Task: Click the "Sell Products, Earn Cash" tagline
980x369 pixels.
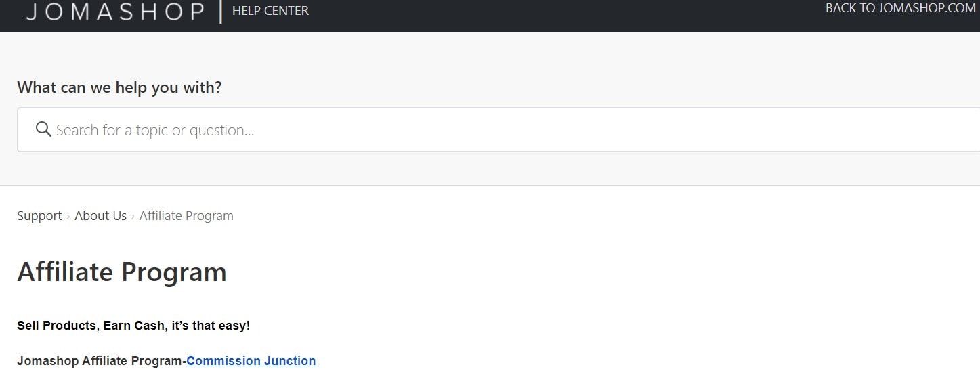Action: (x=133, y=326)
